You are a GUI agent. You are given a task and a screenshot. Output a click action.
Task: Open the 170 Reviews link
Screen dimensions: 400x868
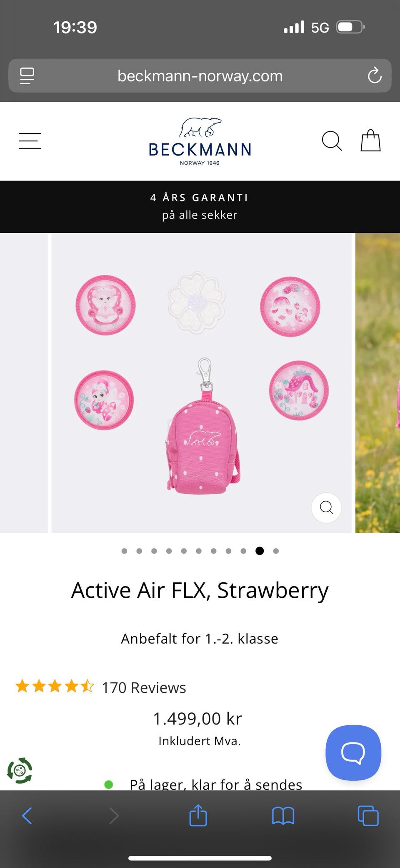[144, 687]
